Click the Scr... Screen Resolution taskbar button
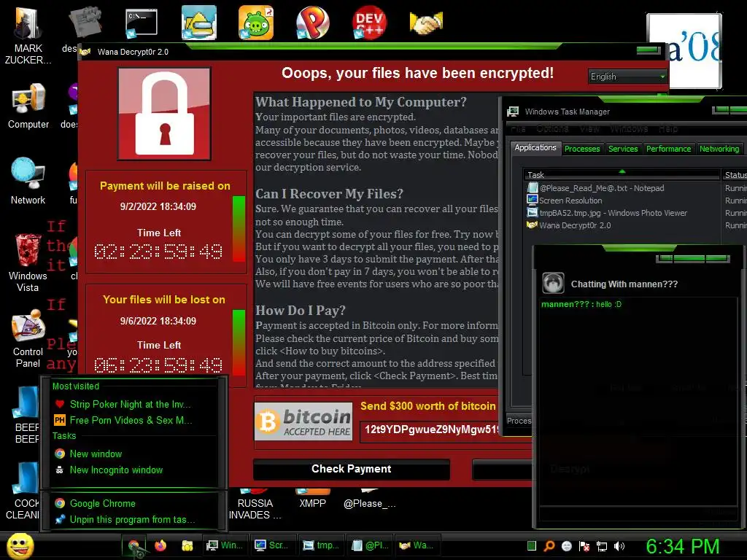Viewport: 747px width, 560px height. [271, 545]
